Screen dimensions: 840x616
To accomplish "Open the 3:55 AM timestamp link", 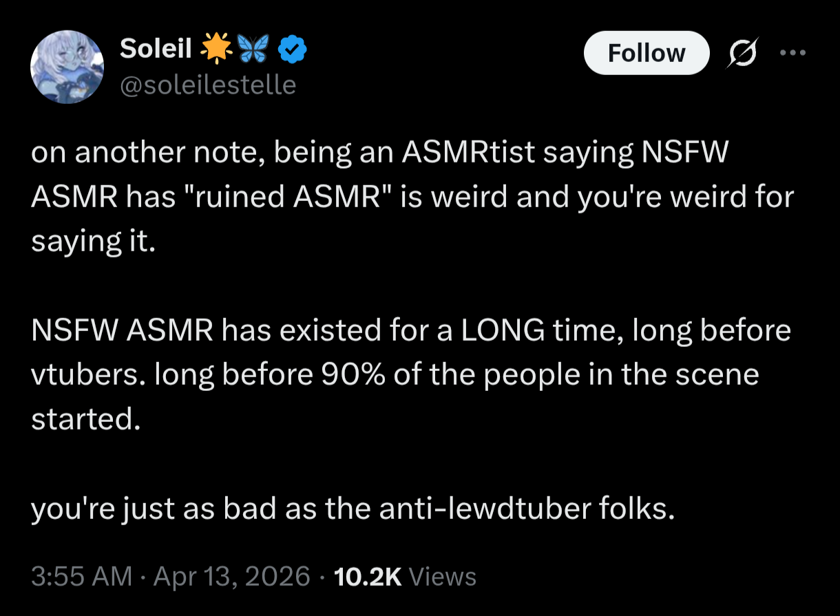I will (81, 576).
